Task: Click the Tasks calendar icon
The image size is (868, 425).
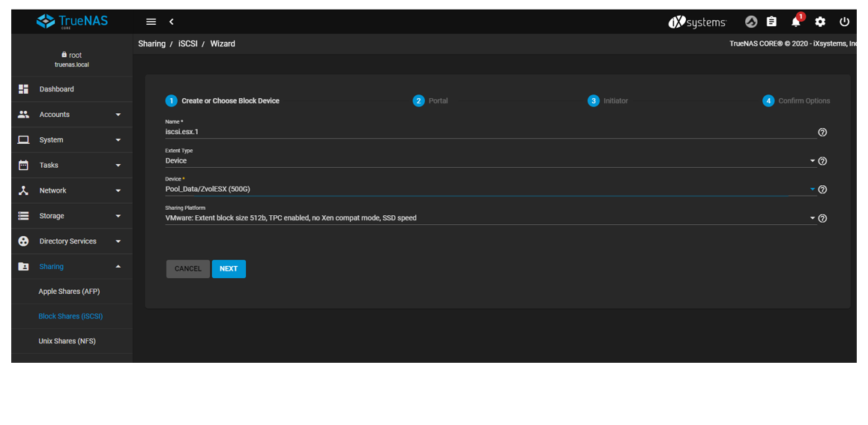Action: pos(23,165)
